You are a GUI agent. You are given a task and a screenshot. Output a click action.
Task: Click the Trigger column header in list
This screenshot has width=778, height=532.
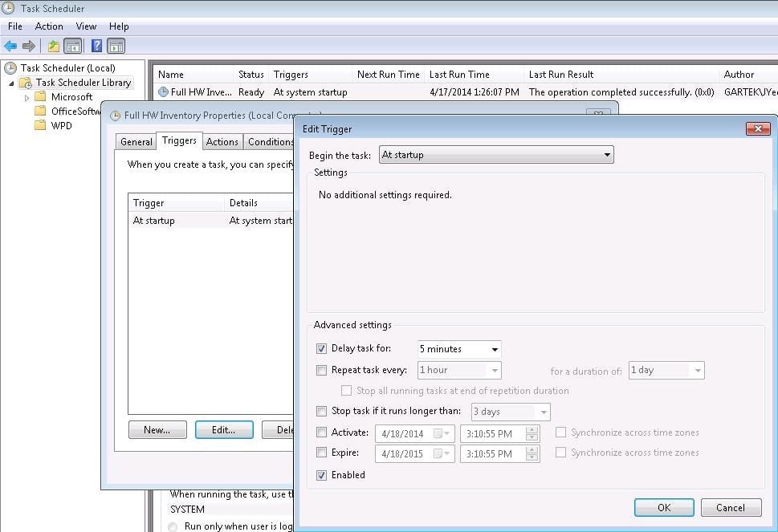click(x=176, y=203)
